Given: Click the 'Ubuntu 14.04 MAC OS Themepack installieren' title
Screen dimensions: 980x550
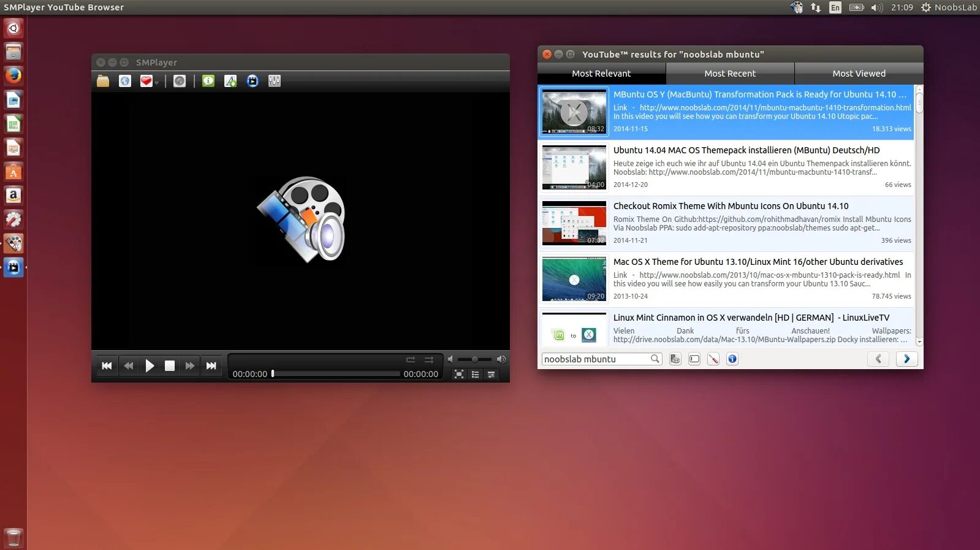Looking at the screenshot, I should [746, 150].
